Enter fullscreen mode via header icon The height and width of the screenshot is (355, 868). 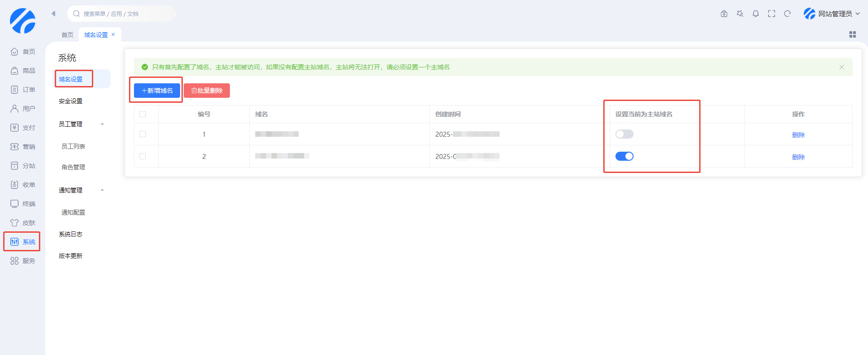tap(772, 14)
